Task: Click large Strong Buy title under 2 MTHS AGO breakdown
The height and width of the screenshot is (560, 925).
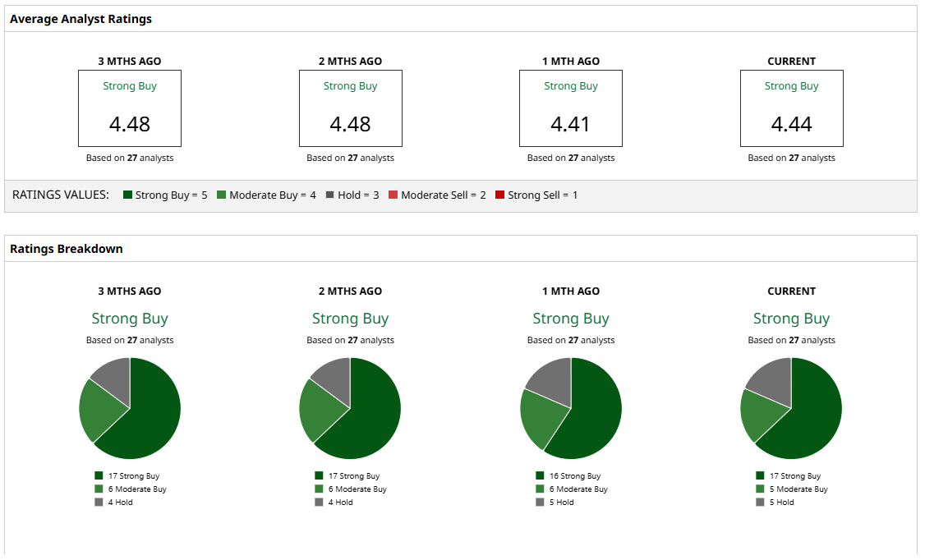Action: [x=351, y=319]
